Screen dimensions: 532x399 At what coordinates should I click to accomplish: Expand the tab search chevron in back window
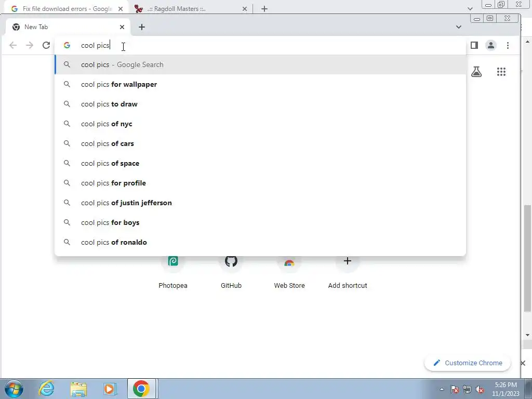coord(470,8)
